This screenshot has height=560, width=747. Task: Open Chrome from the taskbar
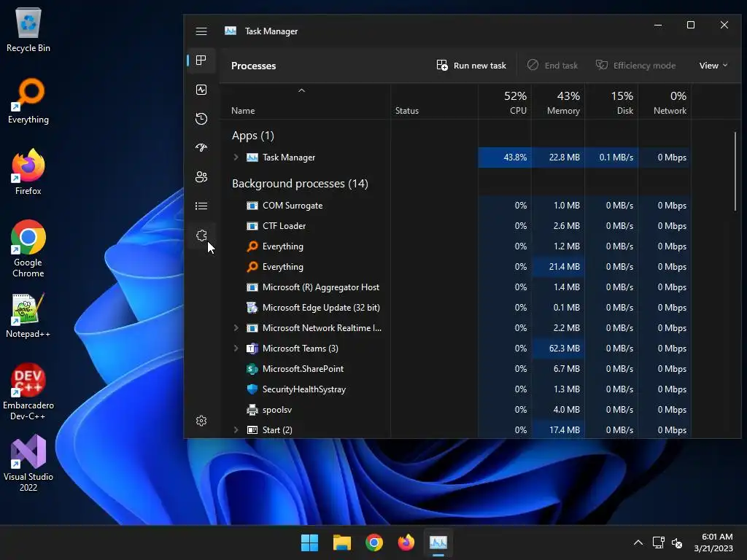click(374, 542)
